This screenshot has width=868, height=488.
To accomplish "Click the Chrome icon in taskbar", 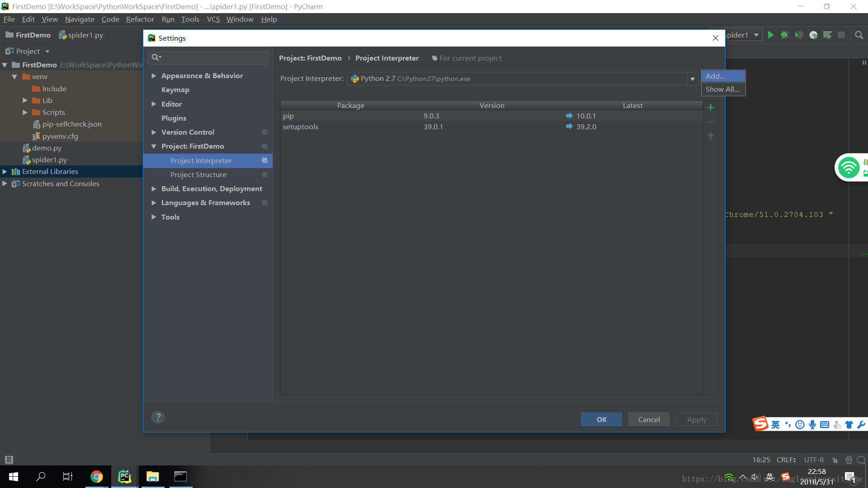I will point(96,477).
